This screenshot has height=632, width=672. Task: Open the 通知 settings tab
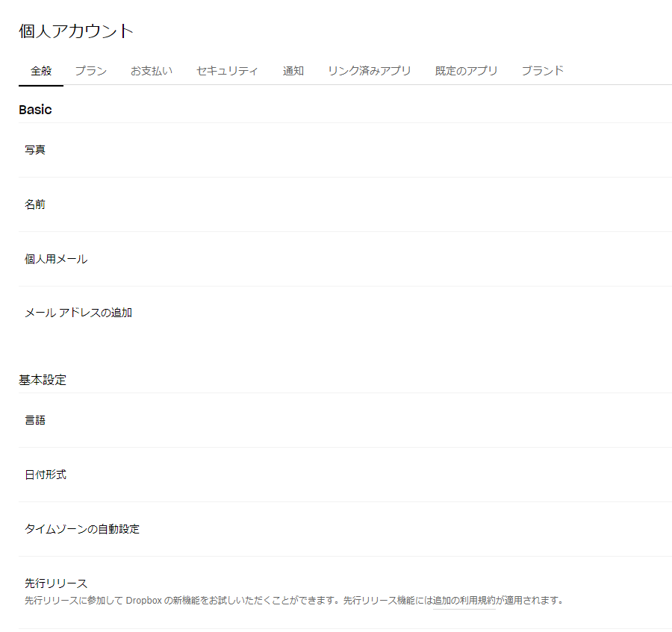pos(292,71)
